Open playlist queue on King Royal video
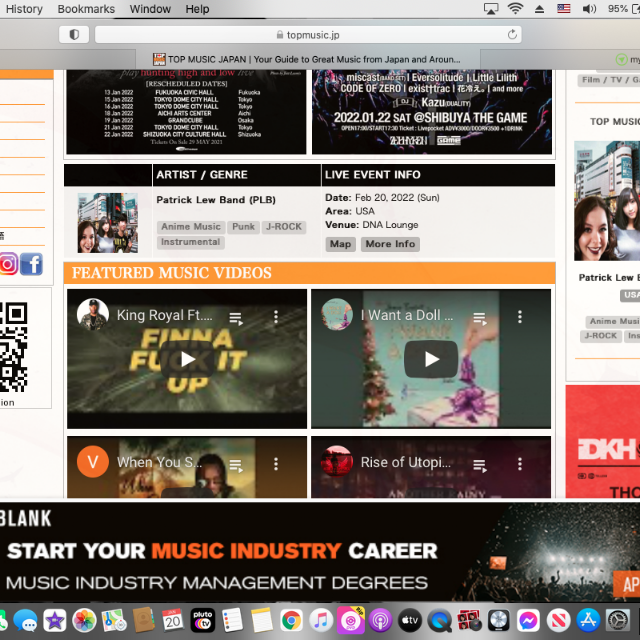The width and height of the screenshot is (640, 640). click(x=235, y=316)
